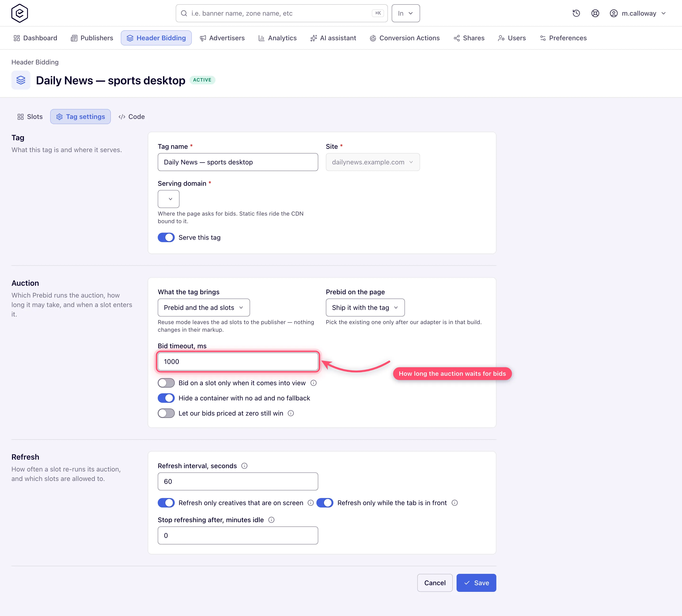Toggle Hide a container with no ad
This screenshot has height=616, width=682.
pos(166,398)
